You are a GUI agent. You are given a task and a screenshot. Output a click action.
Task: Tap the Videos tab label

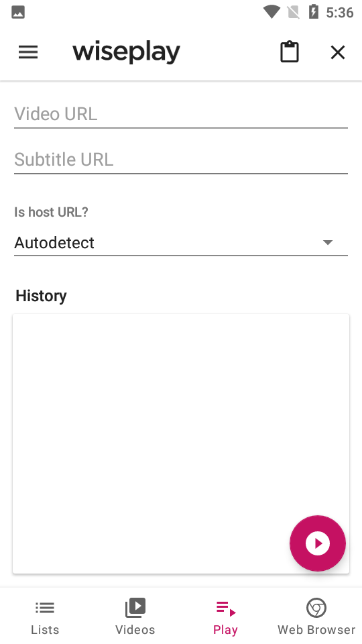pos(135,630)
